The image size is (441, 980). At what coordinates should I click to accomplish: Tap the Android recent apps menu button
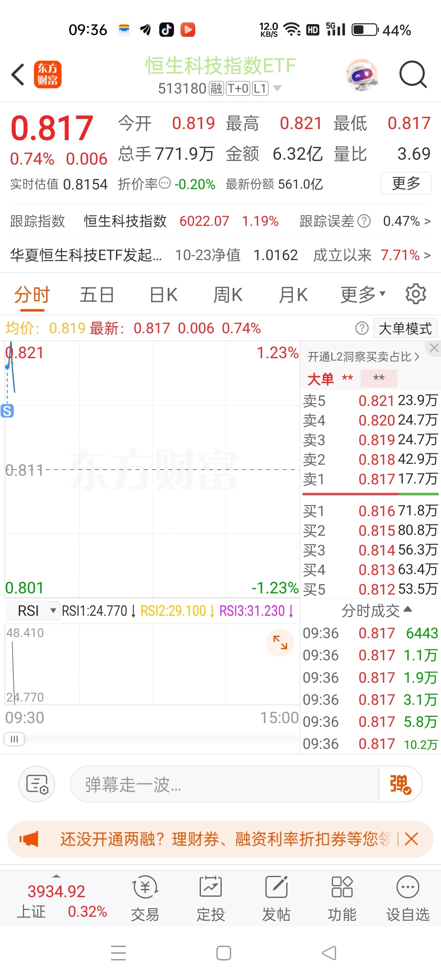tap(118, 953)
